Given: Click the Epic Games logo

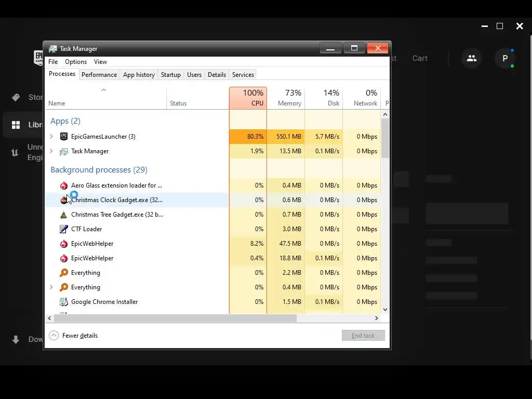Looking at the screenshot, I should [38, 58].
